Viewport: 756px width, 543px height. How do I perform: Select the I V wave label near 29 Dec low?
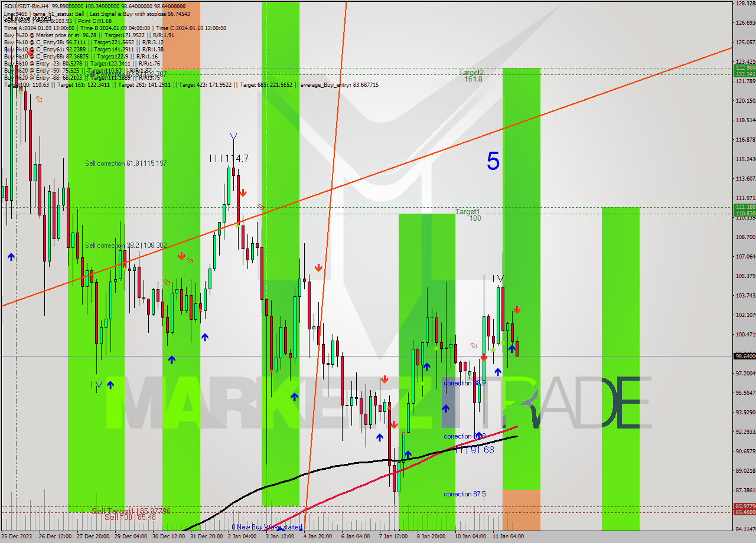click(97, 385)
